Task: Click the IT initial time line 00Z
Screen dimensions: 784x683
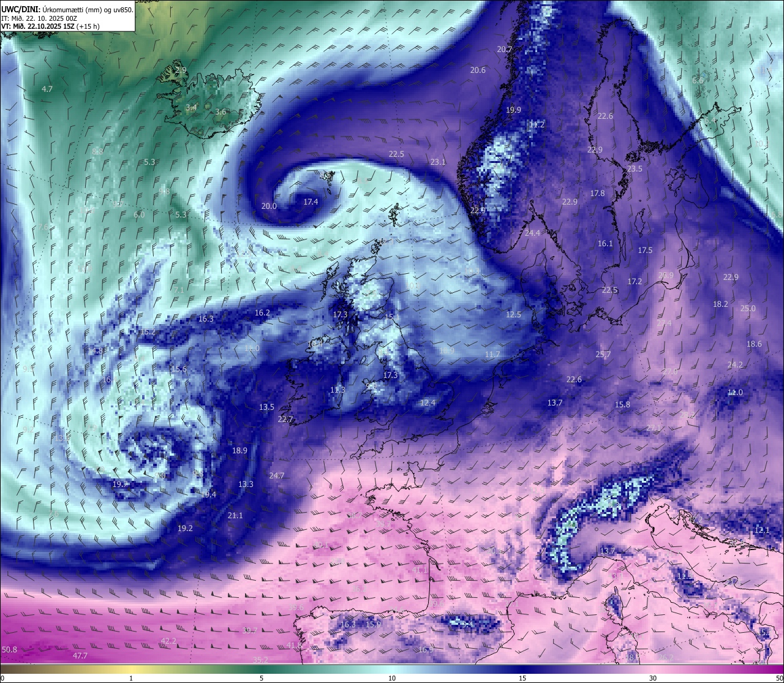Action: (x=39, y=18)
